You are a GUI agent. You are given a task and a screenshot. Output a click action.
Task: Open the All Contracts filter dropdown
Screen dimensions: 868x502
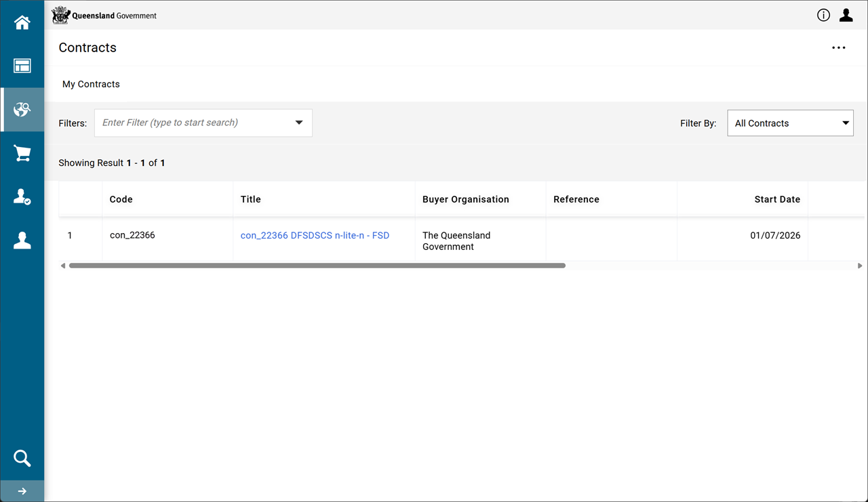point(790,123)
